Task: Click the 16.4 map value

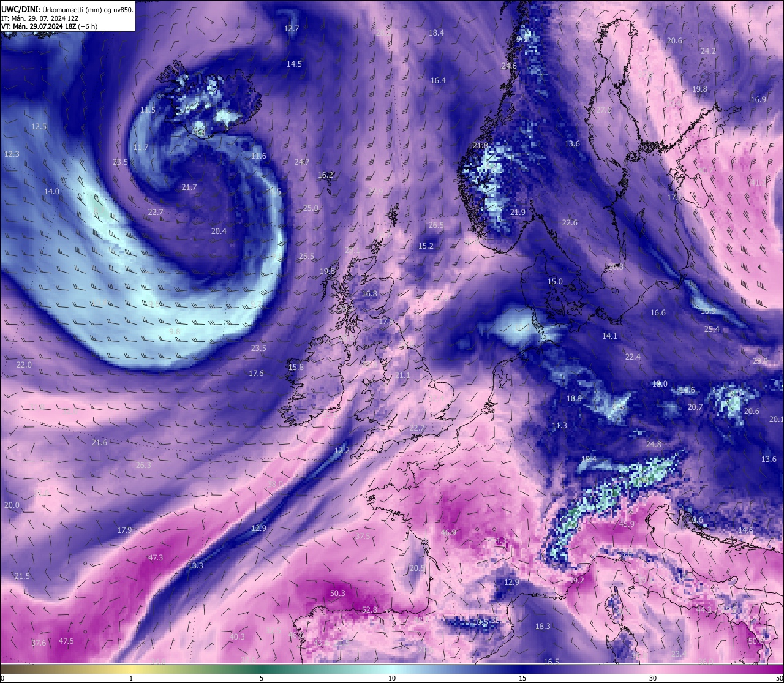Action: click(x=438, y=80)
